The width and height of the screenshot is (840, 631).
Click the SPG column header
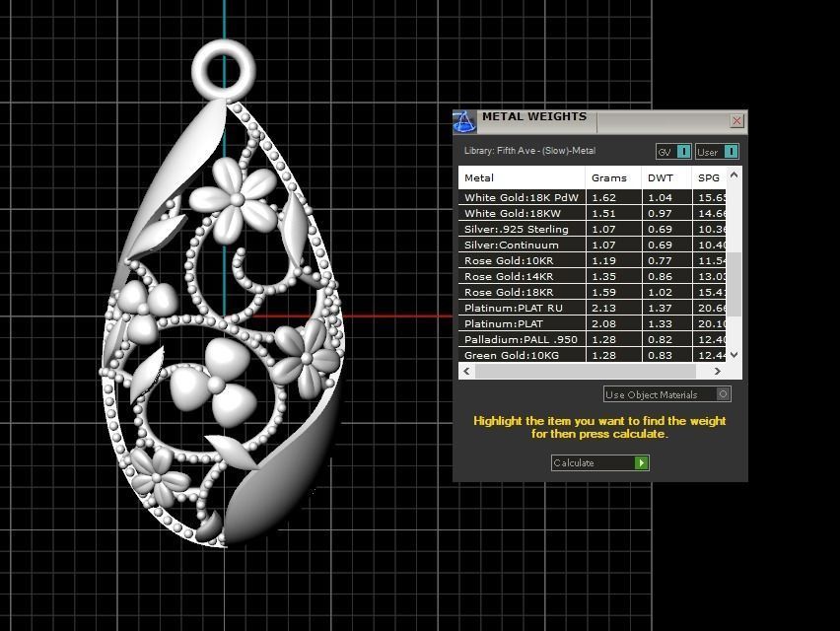709,177
